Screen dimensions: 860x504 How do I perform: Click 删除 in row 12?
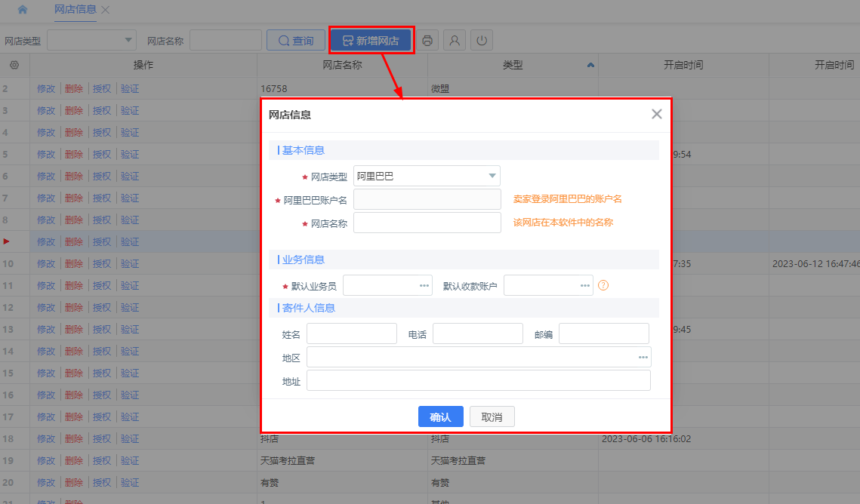click(74, 307)
